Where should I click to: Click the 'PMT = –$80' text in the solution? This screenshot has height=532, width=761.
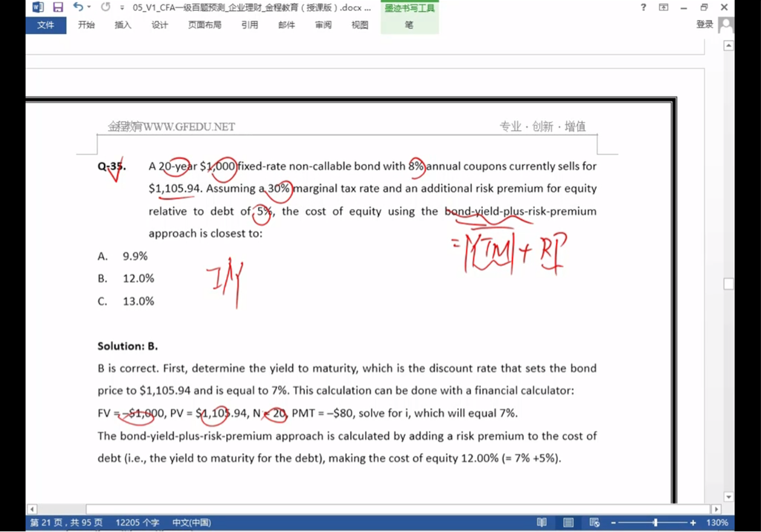point(323,414)
